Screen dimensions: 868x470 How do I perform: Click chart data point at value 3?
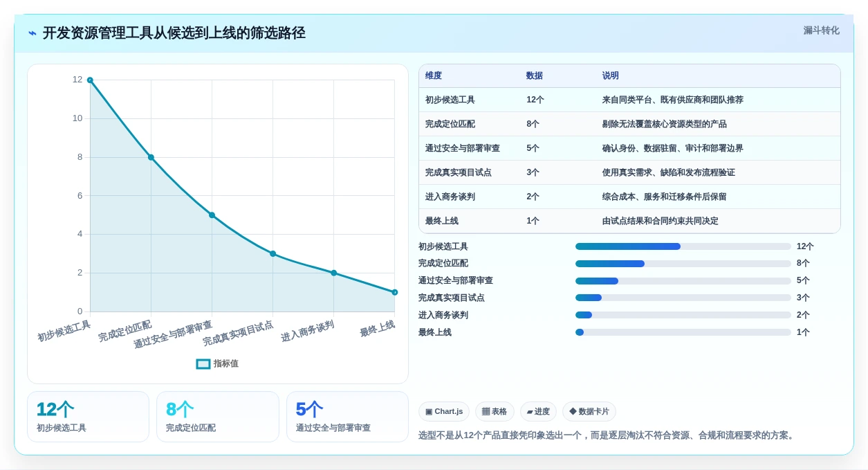pos(273,254)
